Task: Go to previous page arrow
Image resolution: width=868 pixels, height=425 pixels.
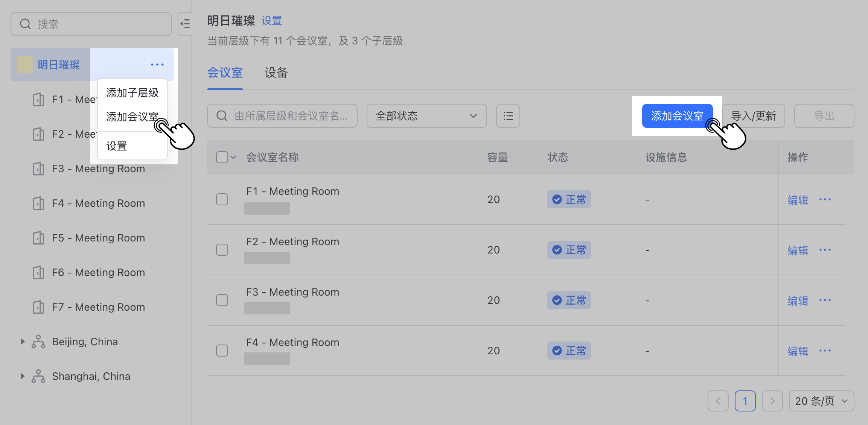Action: tap(718, 401)
